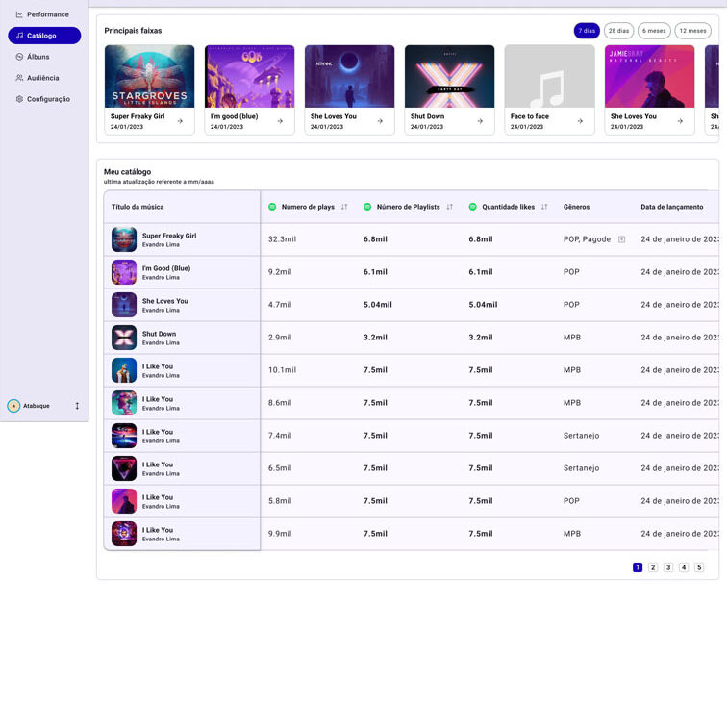The image size is (728, 728).
Task: Select the 5.04mil playlists cell
Action: 378,305
